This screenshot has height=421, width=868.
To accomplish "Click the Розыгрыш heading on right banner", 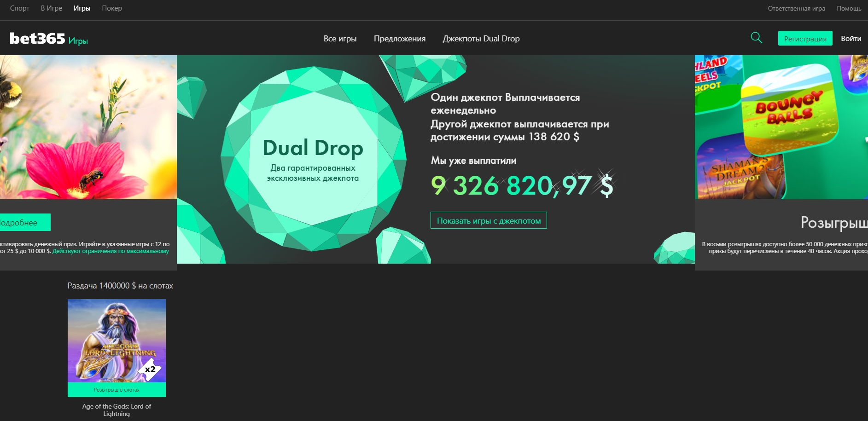I will coord(834,223).
